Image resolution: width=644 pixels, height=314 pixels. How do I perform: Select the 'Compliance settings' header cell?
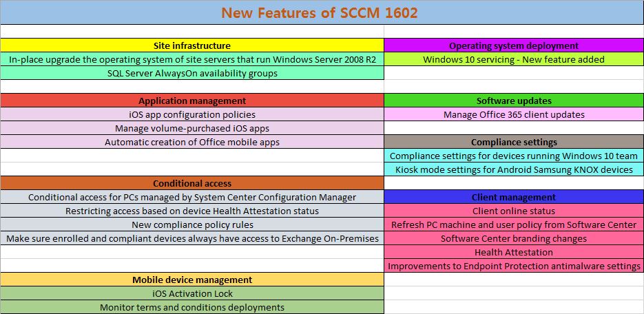[514, 142]
